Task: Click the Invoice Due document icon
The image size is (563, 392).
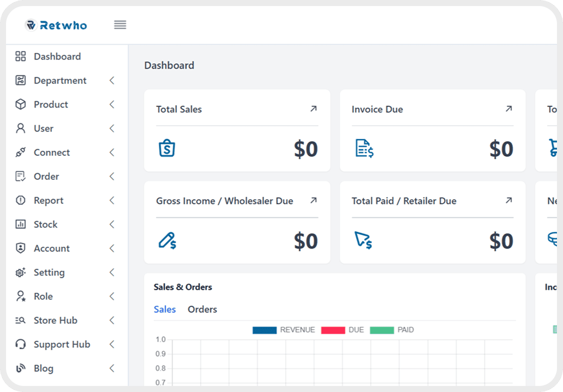Action: pyautogui.click(x=364, y=148)
